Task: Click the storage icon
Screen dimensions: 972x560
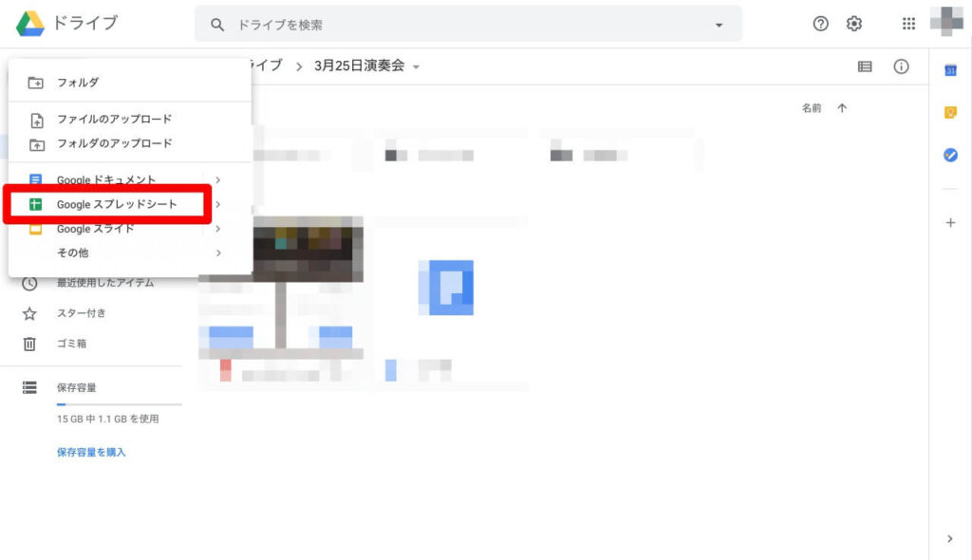Action: click(29, 387)
